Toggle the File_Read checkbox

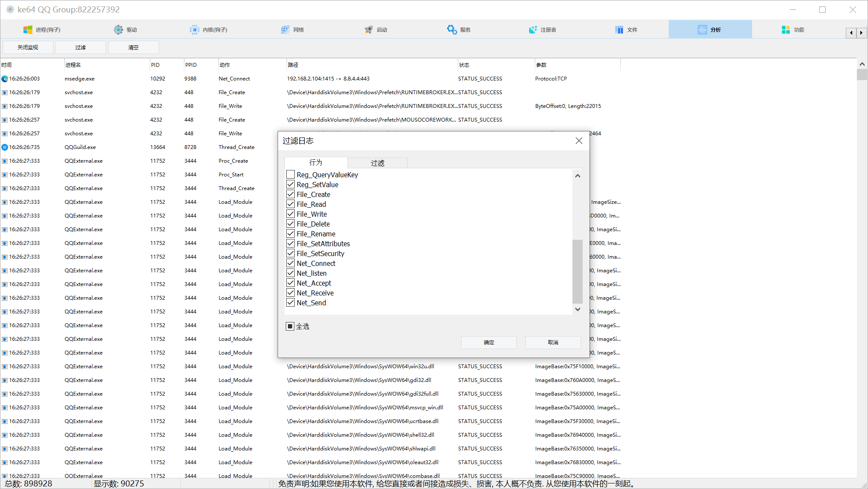coord(290,204)
